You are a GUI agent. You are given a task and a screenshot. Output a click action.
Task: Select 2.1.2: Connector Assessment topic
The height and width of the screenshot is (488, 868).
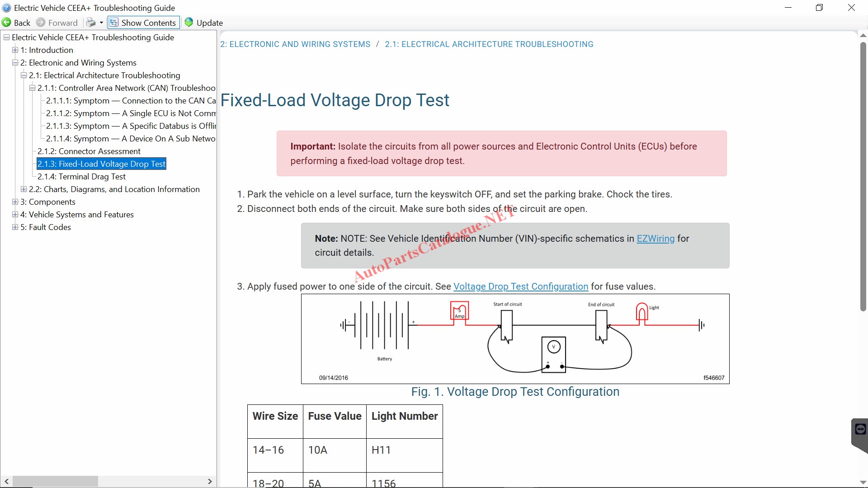[x=89, y=151]
